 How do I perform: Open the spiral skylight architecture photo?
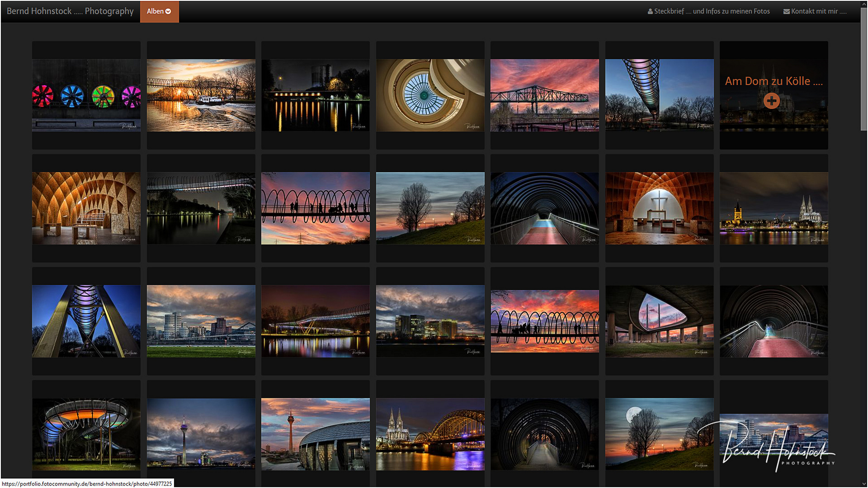pos(430,95)
